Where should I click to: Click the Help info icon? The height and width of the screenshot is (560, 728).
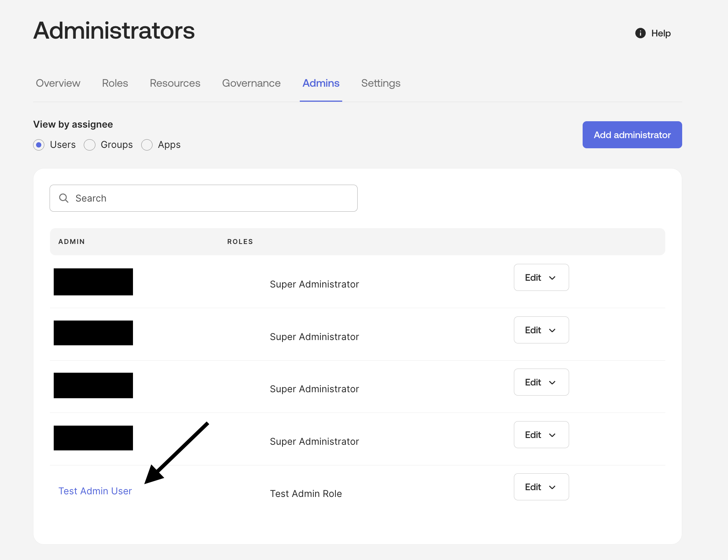click(x=640, y=33)
